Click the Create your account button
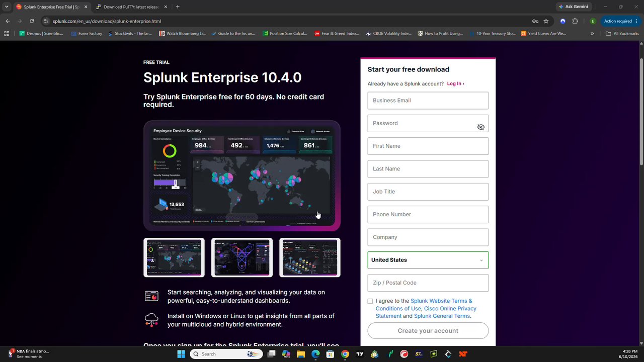644x362 pixels. [428, 331]
